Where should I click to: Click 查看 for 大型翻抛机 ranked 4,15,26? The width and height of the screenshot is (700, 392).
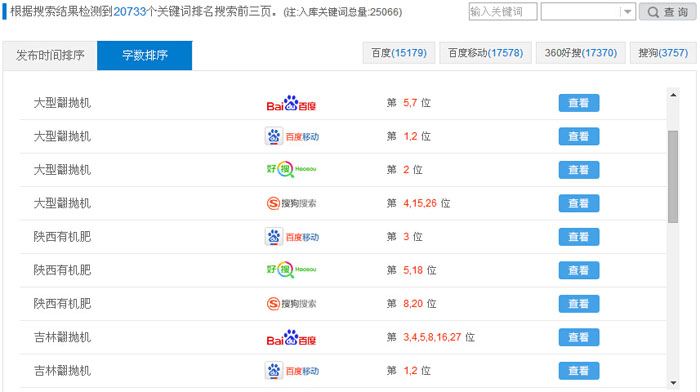pyautogui.click(x=579, y=204)
